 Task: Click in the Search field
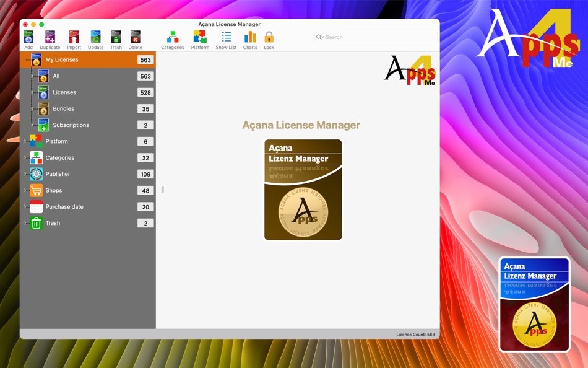point(376,37)
